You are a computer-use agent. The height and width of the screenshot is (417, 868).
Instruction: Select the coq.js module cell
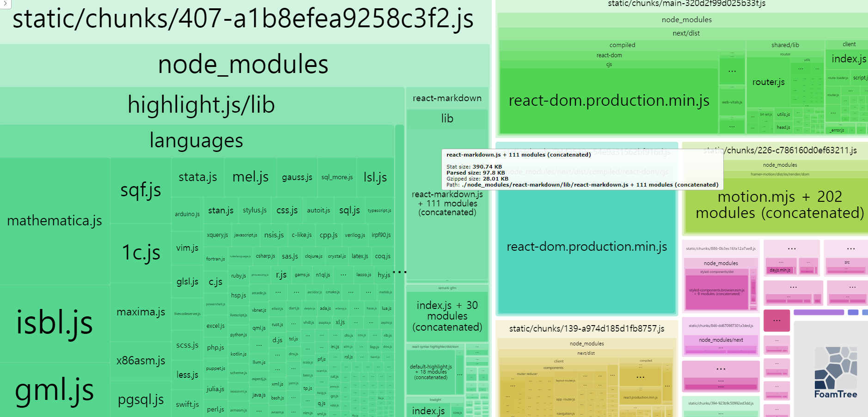pyautogui.click(x=383, y=256)
